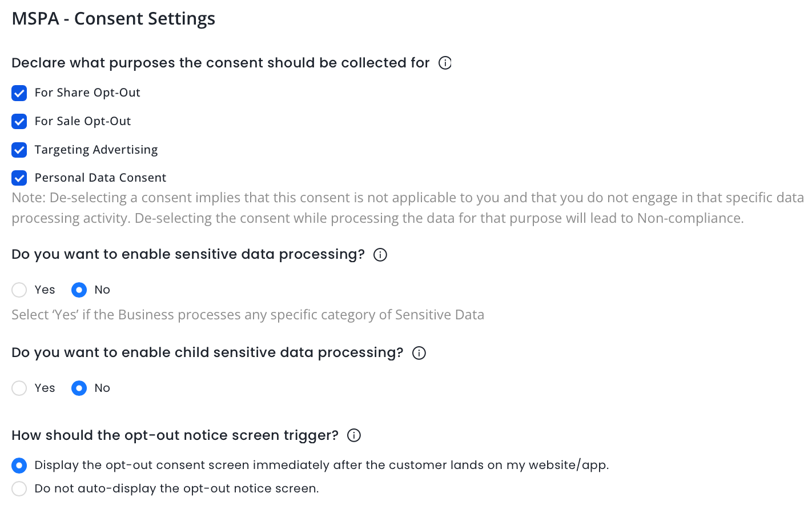Select Yes for child sensitive data processing
The image size is (812, 505).
tap(19, 388)
